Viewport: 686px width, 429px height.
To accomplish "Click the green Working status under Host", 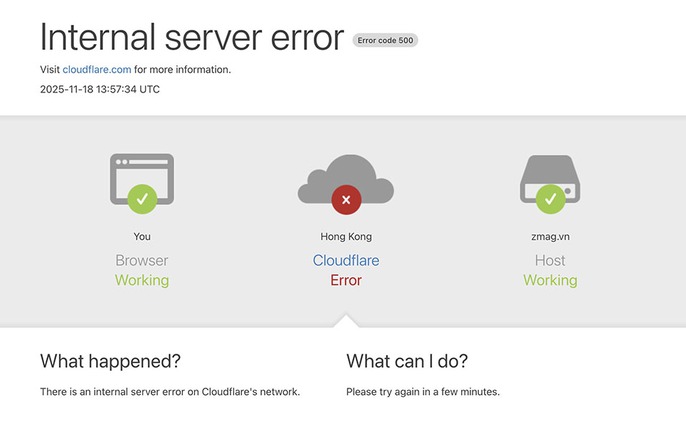I will pos(550,280).
